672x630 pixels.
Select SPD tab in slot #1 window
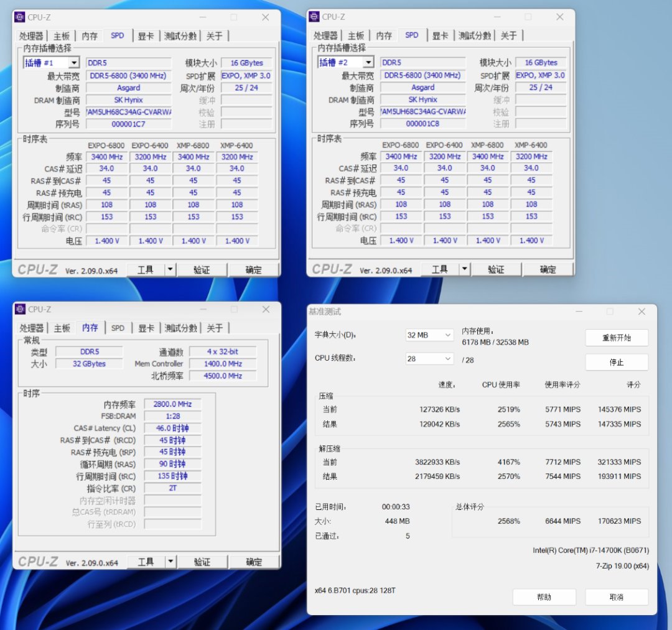coord(118,35)
